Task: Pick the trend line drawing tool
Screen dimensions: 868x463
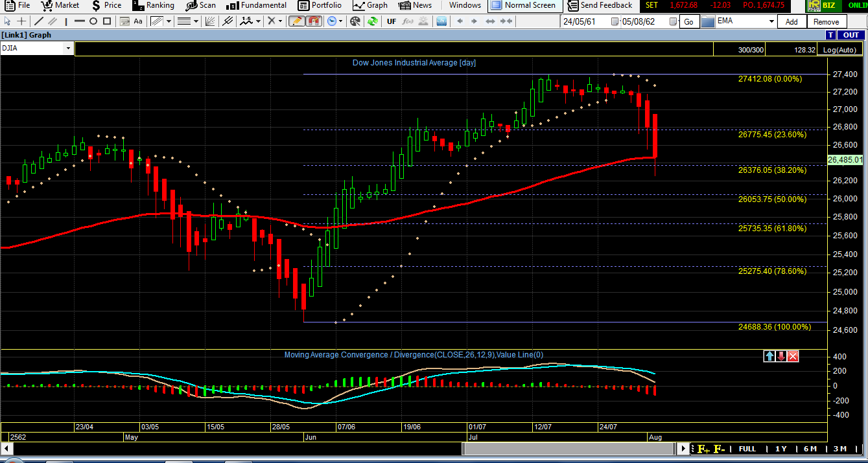Action: (39, 21)
